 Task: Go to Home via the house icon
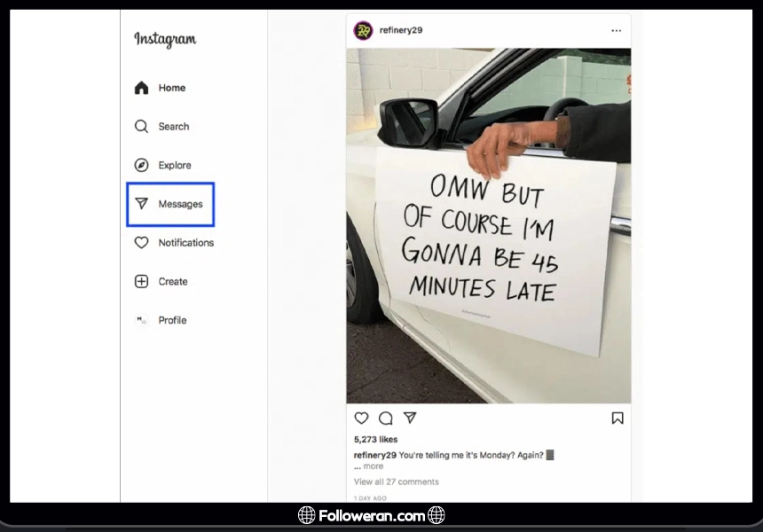click(x=142, y=88)
